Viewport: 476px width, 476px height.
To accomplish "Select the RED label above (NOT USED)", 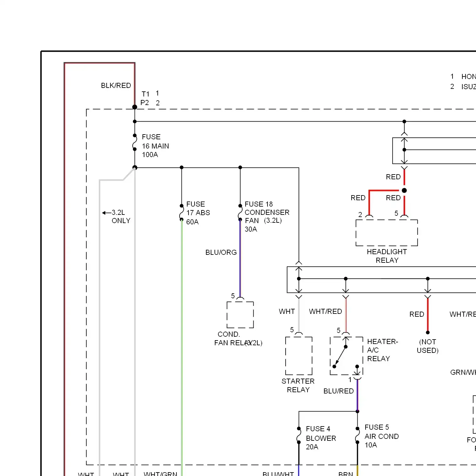I will (x=417, y=314).
